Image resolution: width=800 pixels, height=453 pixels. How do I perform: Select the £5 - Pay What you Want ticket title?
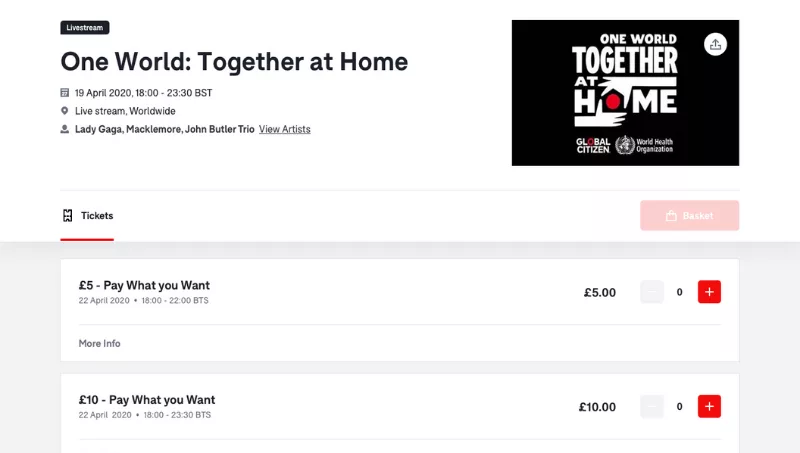pyautogui.click(x=144, y=285)
